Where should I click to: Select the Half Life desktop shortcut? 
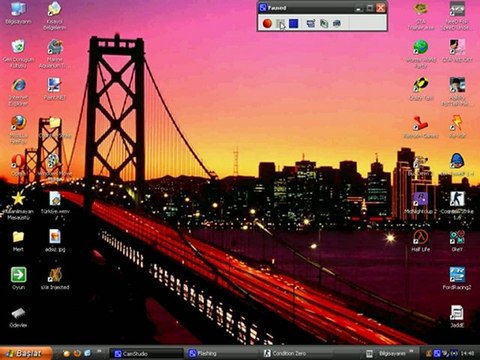421,241
